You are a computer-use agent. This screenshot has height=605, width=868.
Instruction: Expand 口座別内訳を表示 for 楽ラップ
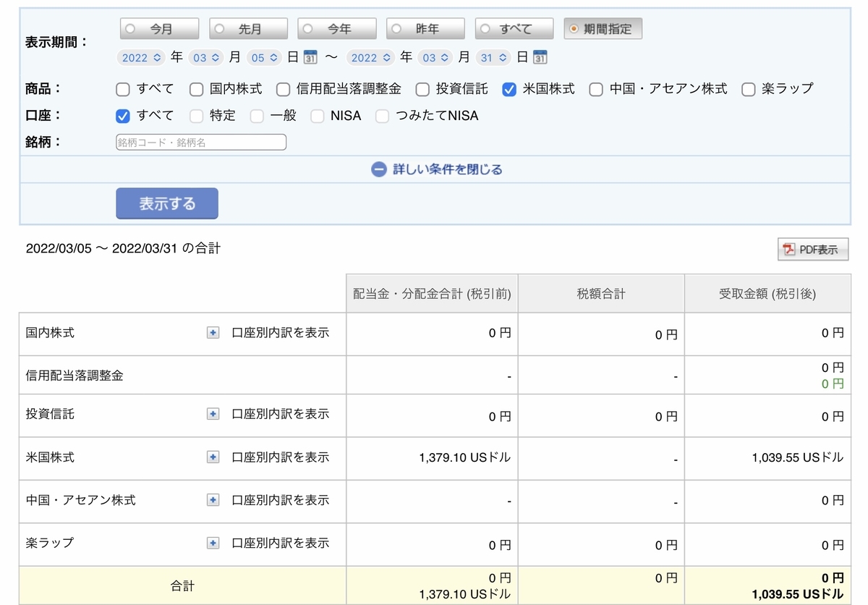pyautogui.click(x=280, y=543)
